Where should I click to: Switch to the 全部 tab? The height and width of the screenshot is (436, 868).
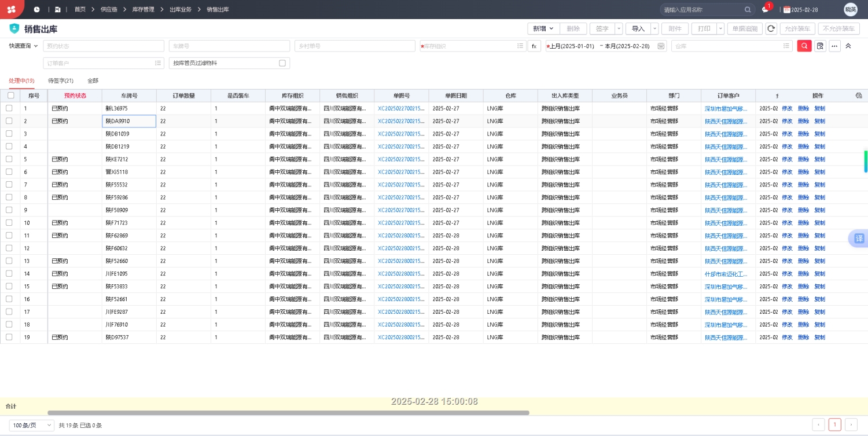point(93,81)
